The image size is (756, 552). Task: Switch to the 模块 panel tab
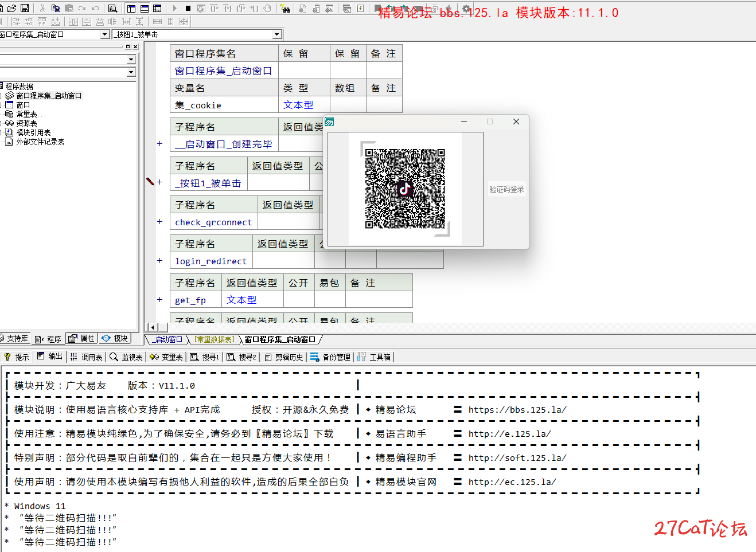coord(115,339)
